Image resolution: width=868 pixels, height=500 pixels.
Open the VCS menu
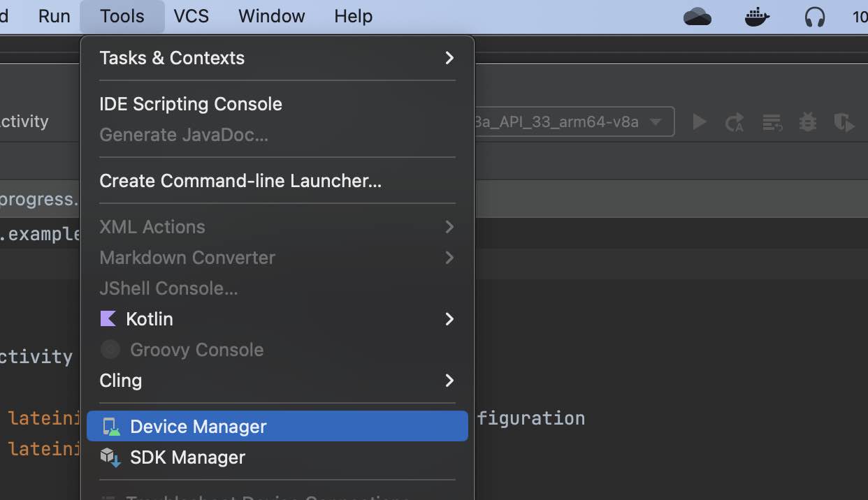(x=191, y=16)
